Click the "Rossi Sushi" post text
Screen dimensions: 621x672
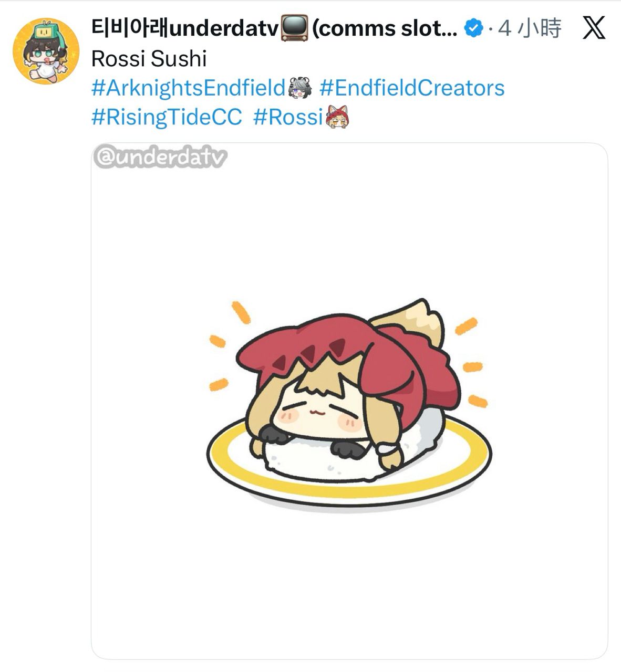149,59
